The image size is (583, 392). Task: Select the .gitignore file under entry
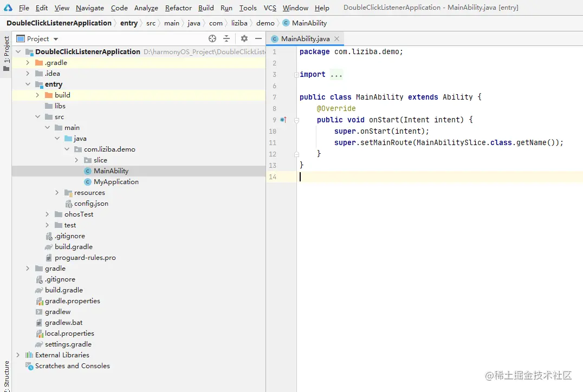coord(70,236)
